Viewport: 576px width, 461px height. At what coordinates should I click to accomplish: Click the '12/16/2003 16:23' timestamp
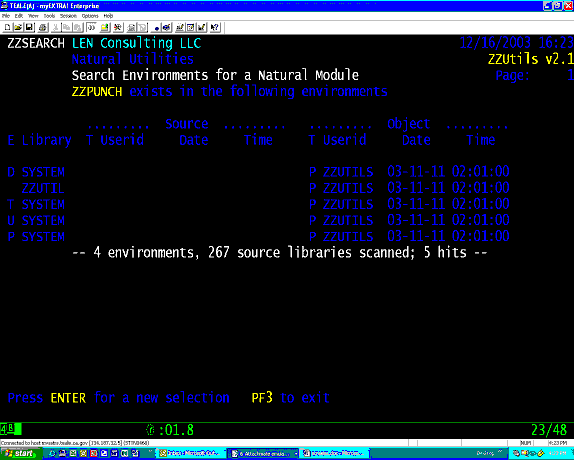point(516,43)
